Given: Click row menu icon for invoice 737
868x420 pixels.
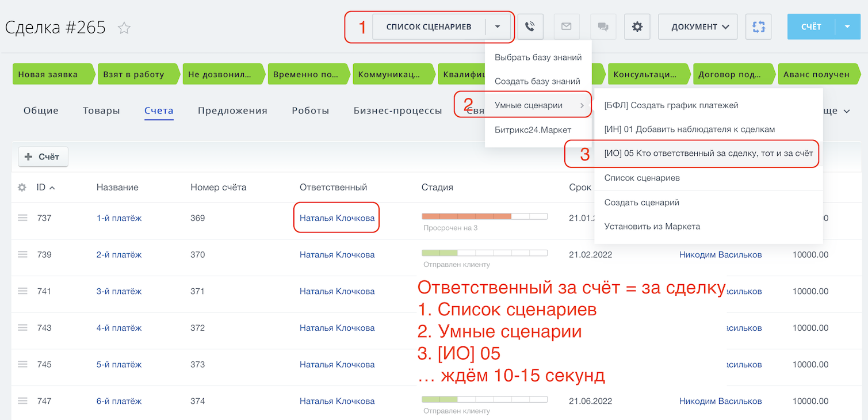Looking at the screenshot, I should click(x=22, y=217).
